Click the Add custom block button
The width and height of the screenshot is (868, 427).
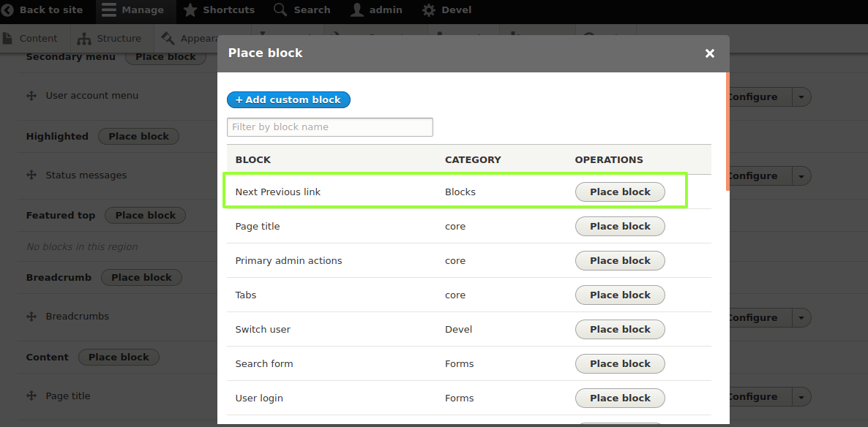click(288, 99)
